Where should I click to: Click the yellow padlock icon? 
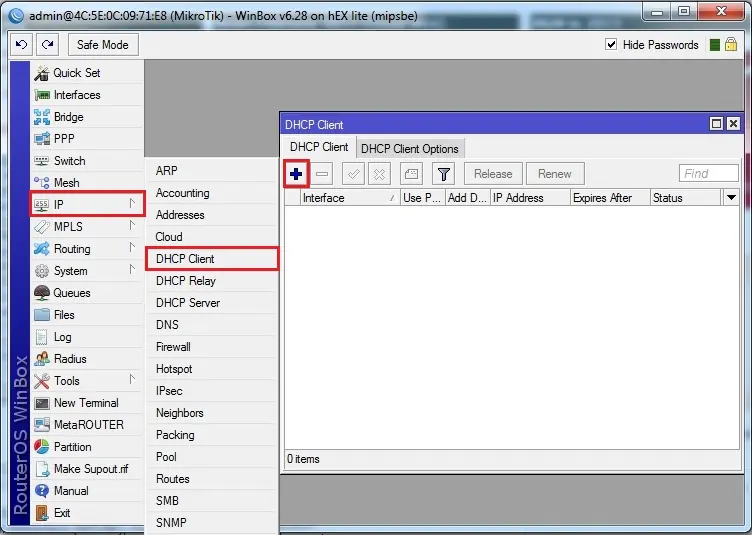[731, 45]
